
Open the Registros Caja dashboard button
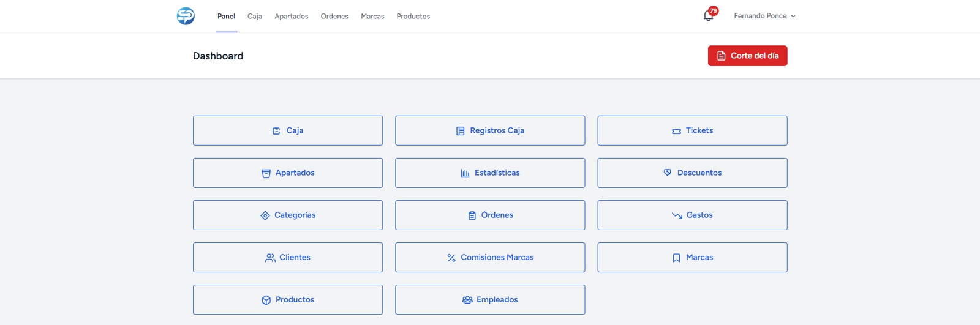pyautogui.click(x=490, y=130)
